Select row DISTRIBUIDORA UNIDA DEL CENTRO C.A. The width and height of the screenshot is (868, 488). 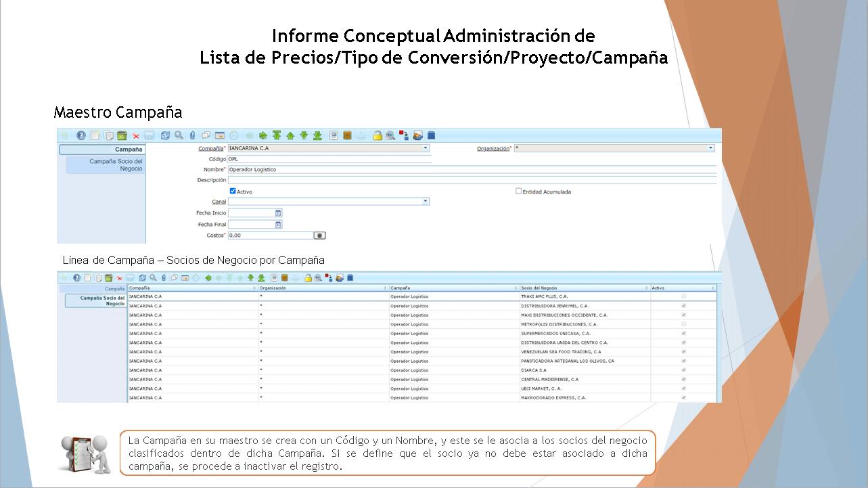click(421, 342)
